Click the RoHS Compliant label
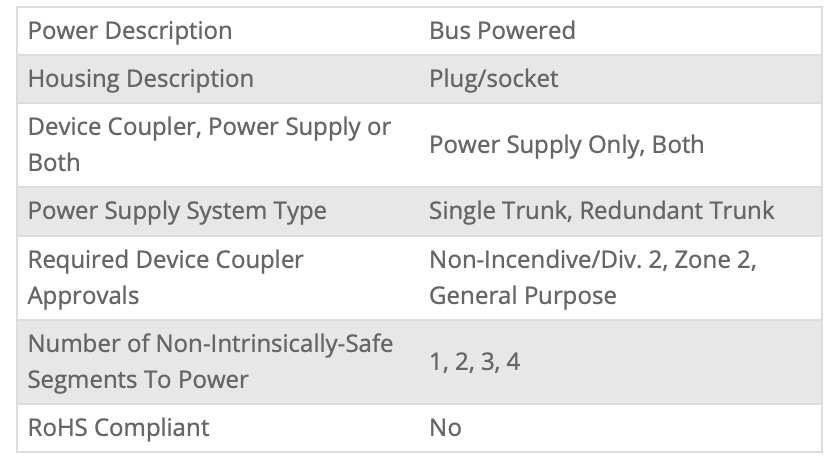Screen dimensions: 838x470 (119, 428)
